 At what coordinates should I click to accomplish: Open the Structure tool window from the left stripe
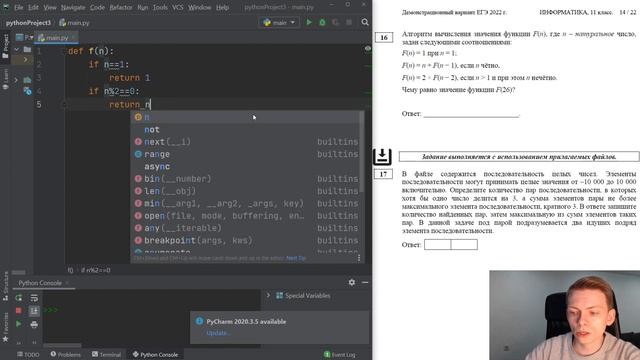[x=5, y=286]
